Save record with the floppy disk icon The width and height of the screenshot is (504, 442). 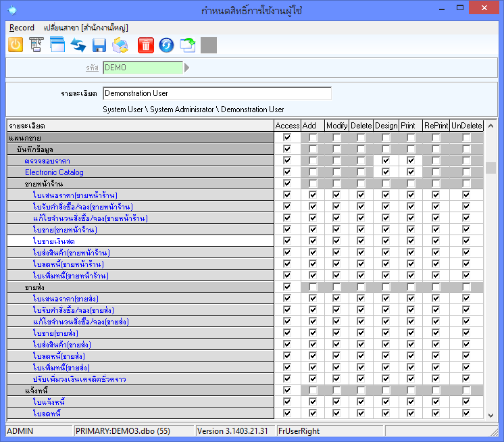point(99,45)
